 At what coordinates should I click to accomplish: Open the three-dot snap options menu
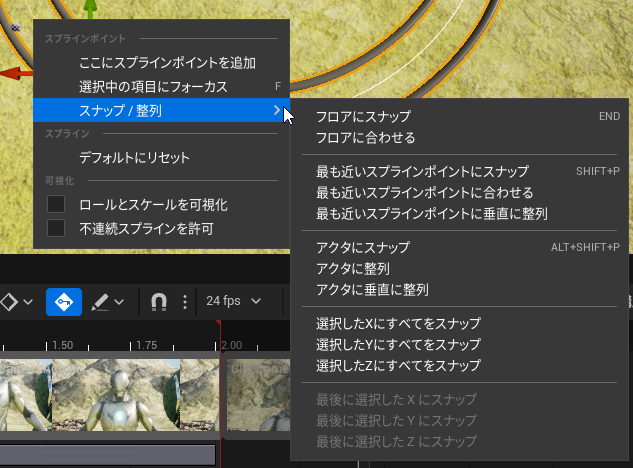tap(184, 301)
